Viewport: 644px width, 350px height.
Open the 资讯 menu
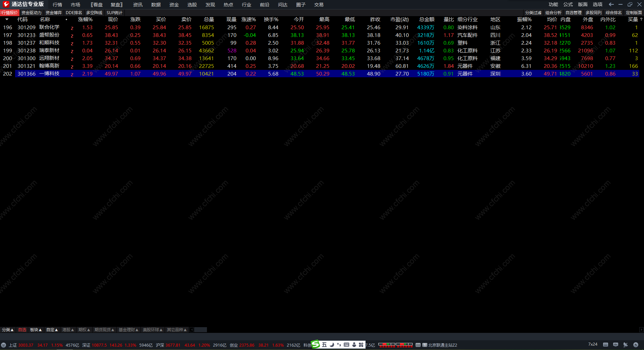pos(138,5)
